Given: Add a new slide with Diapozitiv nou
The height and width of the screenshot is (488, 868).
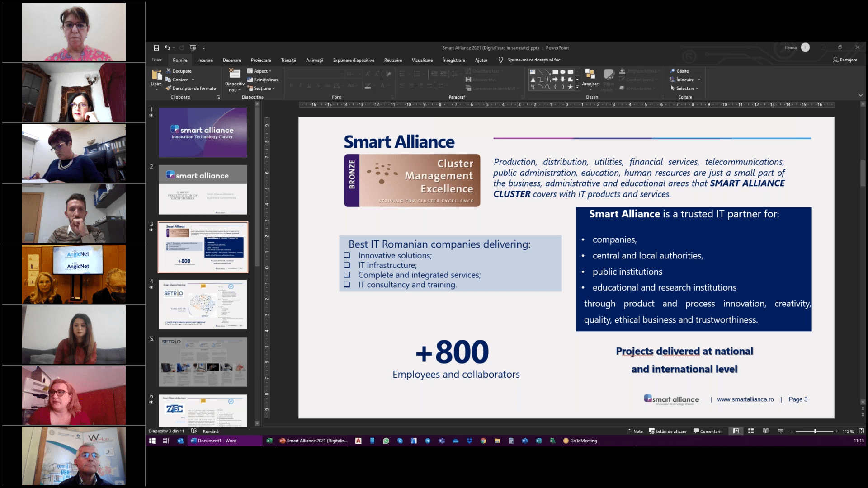Looking at the screenshot, I should [235, 80].
